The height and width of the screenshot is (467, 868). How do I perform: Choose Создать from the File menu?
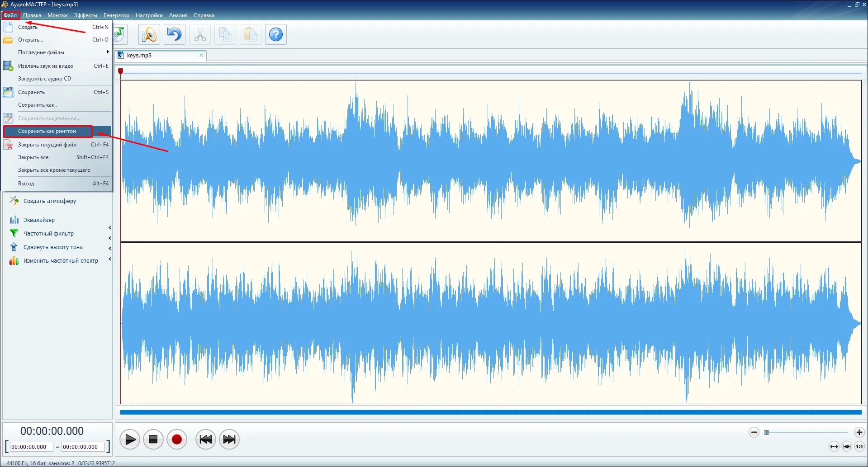[x=57, y=27]
